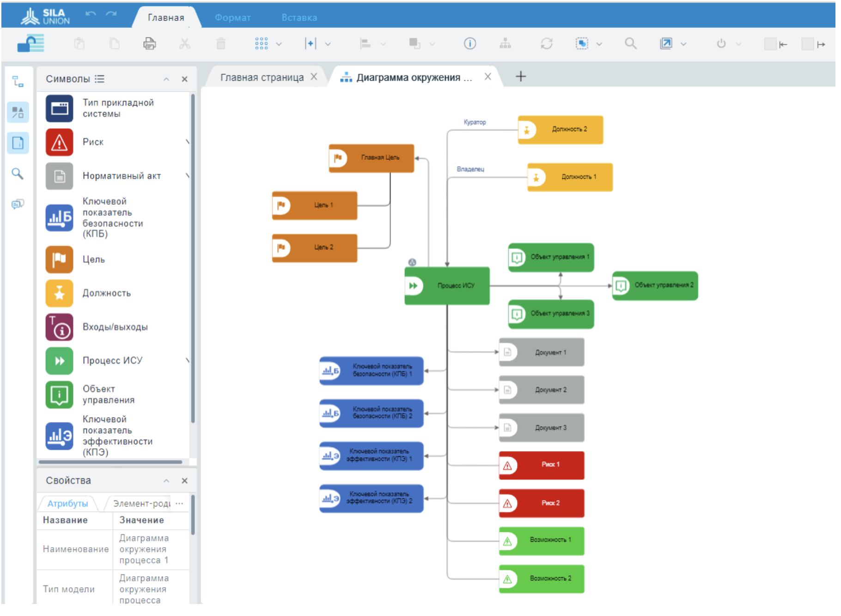Click the refresh arrows toolbar icon
Viewport: 841px width, 616px height.
coord(546,44)
